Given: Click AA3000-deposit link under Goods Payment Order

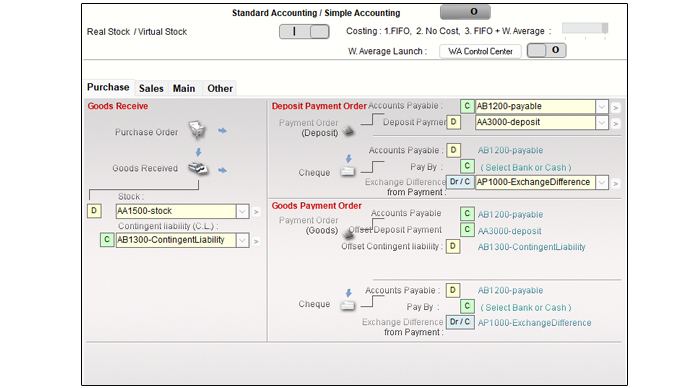Looking at the screenshot, I should click(509, 231).
